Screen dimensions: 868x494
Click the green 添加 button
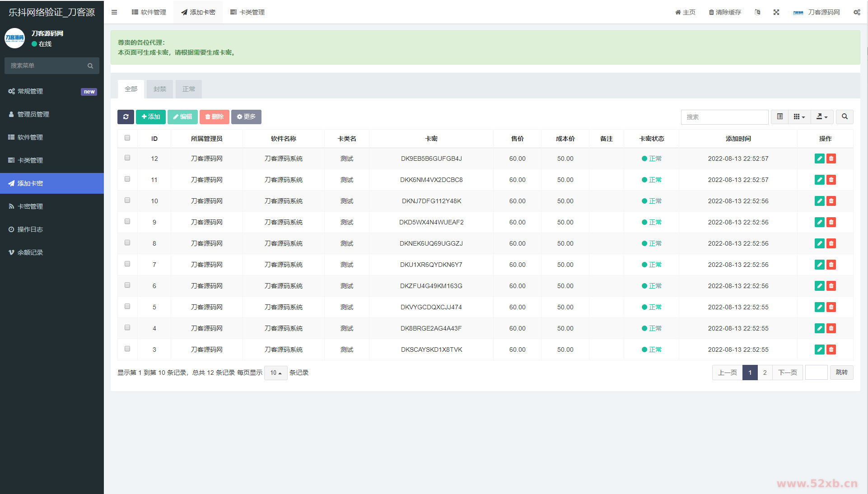pyautogui.click(x=151, y=117)
